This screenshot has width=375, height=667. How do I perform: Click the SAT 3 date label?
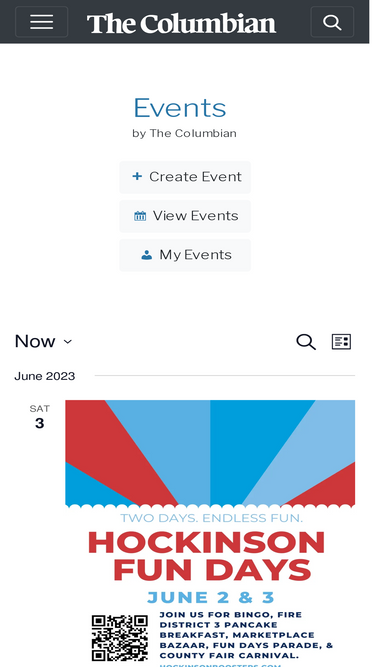pos(40,417)
